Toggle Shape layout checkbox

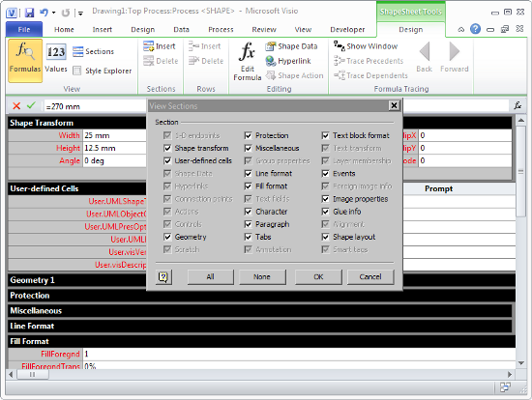coord(325,237)
